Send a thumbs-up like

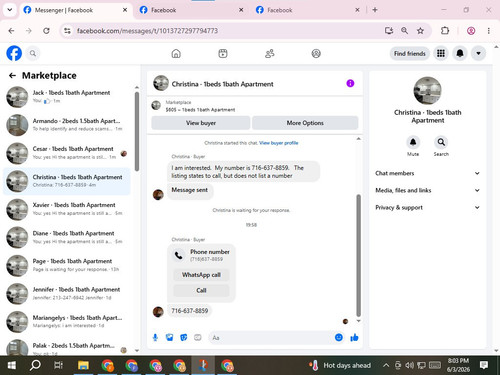[x=354, y=338]
